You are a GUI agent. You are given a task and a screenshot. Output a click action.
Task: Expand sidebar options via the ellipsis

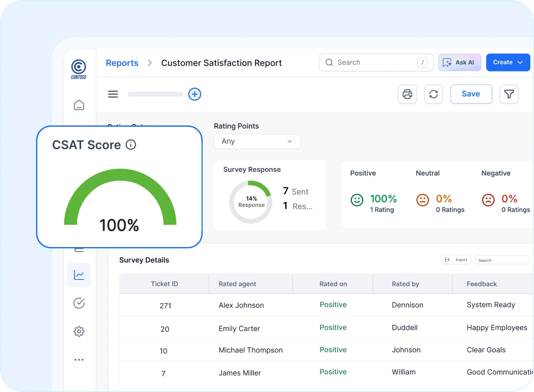tap(79, 359)
